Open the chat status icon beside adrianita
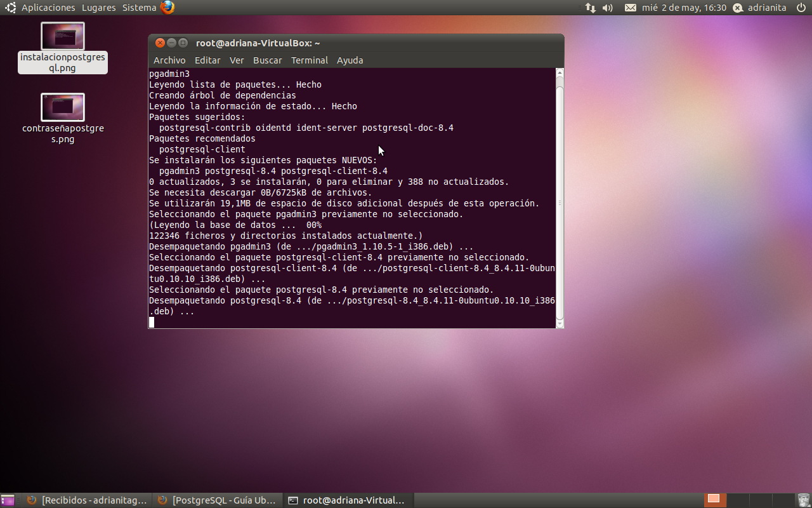The width and height of the screenshot is (812, 508). pyautogui.click(x=738, y=8)
